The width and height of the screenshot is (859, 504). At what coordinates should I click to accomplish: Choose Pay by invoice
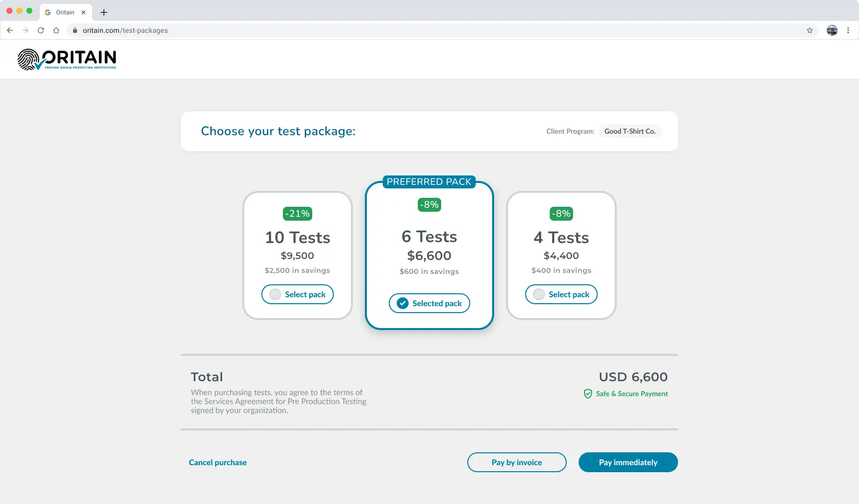516,462
